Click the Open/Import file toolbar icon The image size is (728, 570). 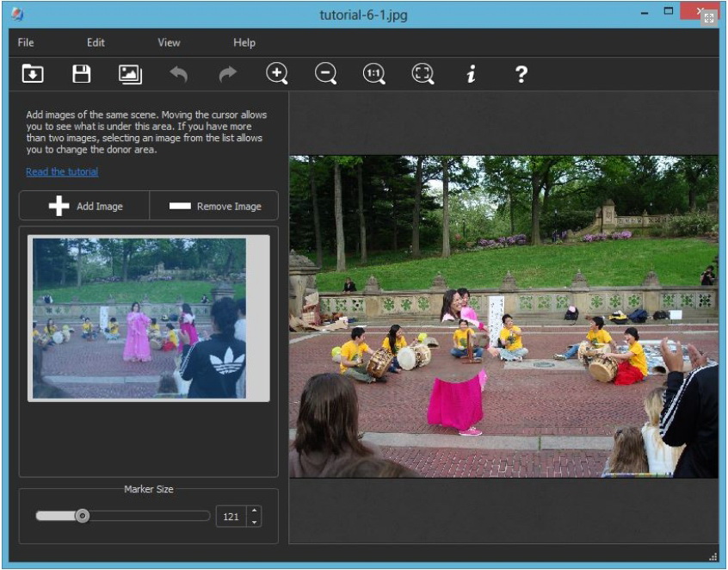pos(33,74)
